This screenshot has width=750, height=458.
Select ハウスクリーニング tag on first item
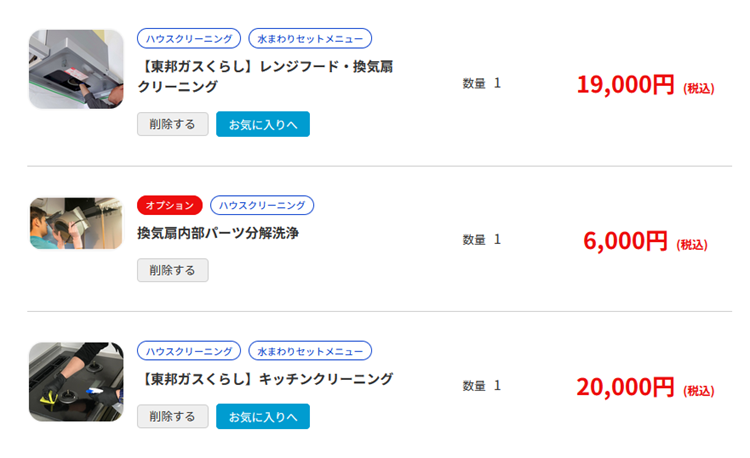(x=189, y=39)
